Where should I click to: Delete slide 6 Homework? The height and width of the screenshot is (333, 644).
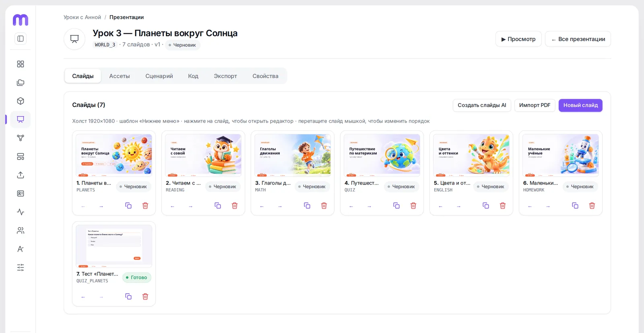(x=592, y=206)
